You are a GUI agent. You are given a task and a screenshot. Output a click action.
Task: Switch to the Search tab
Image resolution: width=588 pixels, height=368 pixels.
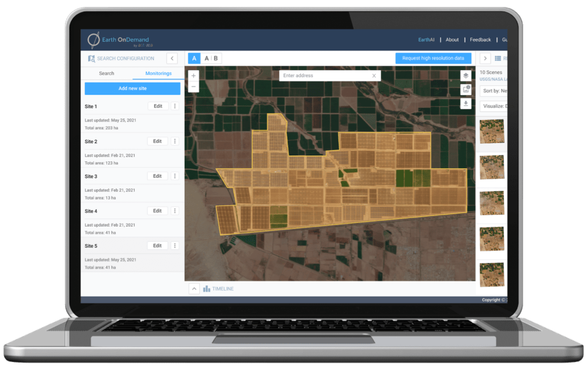coord(106,74)
